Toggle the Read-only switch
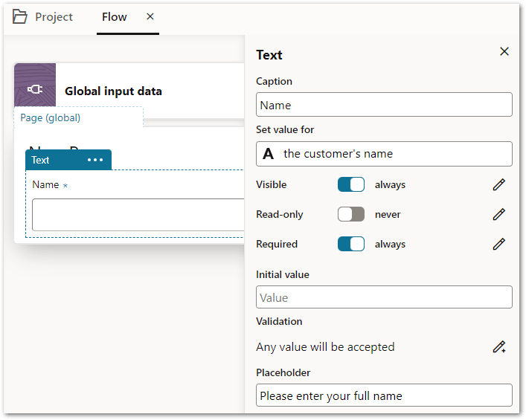This screenshot has width=526, height=420. click(x=351, y=214)
